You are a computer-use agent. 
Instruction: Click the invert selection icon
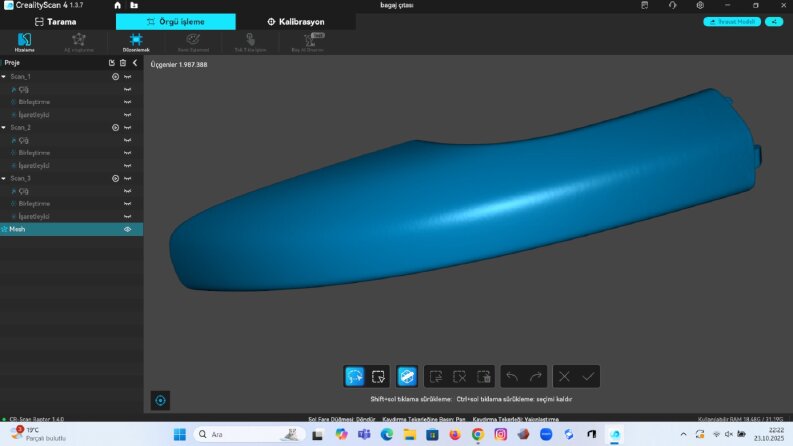tap(436, 376)
